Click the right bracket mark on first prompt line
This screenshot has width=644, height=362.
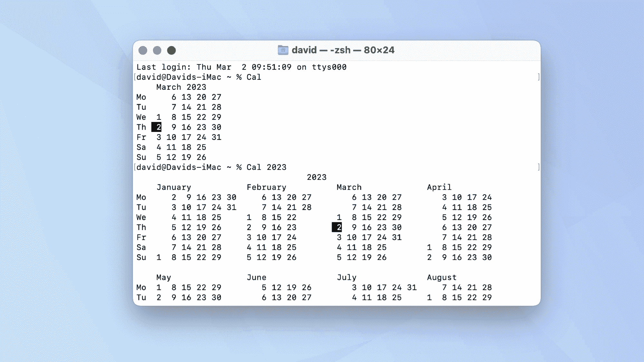click(x=539, y=77)
